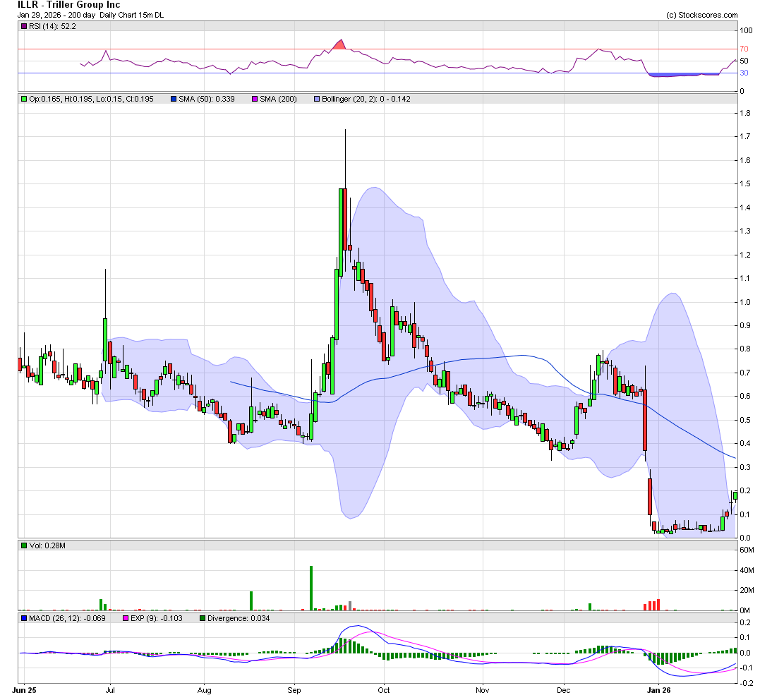Click the 'Jan 26' date axis label

pyautogui.click(x=659, y=690)
